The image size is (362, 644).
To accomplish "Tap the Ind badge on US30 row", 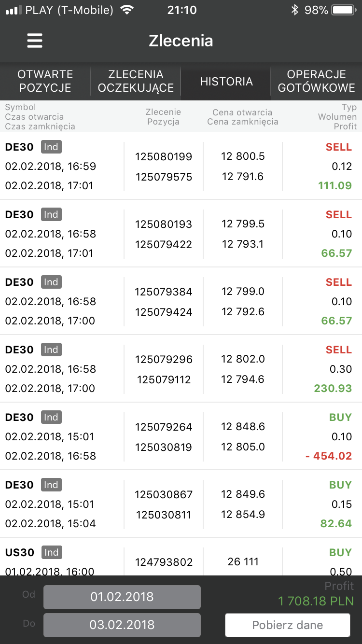I will (52, 552).
